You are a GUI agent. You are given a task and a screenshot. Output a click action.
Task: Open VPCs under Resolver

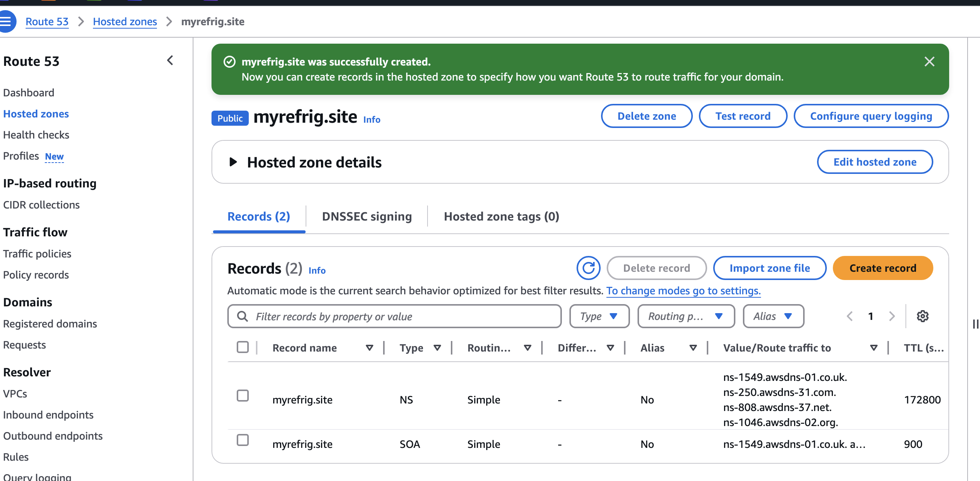(x=15, y=393)
